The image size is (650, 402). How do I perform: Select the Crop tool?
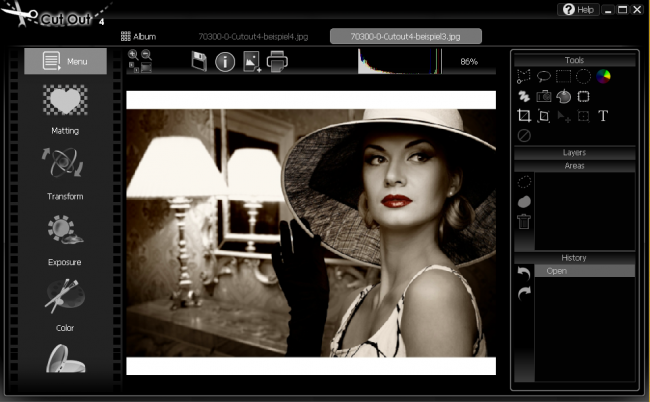523,116
